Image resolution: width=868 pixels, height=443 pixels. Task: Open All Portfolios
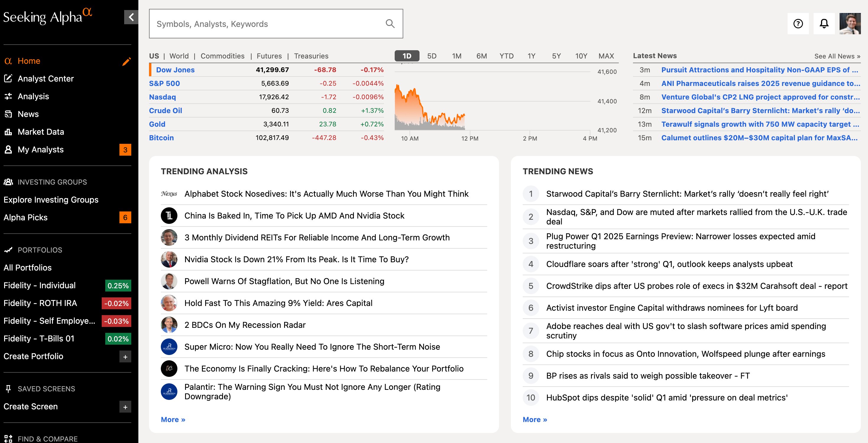[x=27, y=268]
